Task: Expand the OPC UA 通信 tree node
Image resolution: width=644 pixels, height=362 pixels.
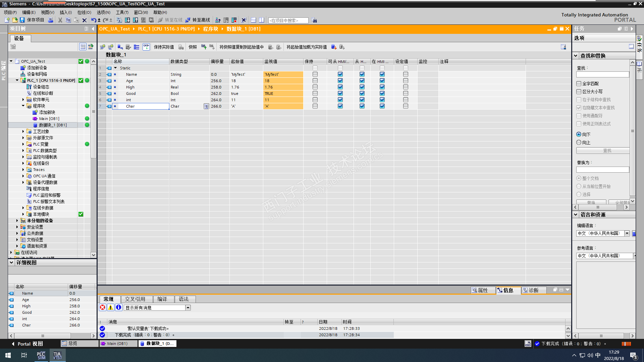Action: coord(23,176)
